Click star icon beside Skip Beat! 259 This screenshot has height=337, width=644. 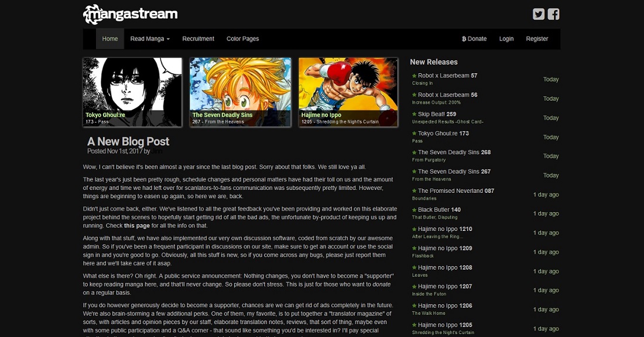pos(414,114)
